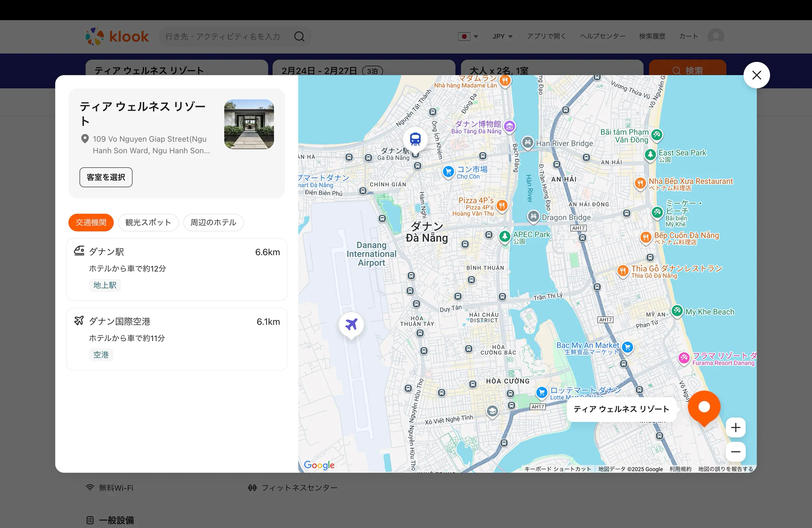The width and height of the screenshot is (812, 528).
Task: Open the カート menu item
Action: 688,36
